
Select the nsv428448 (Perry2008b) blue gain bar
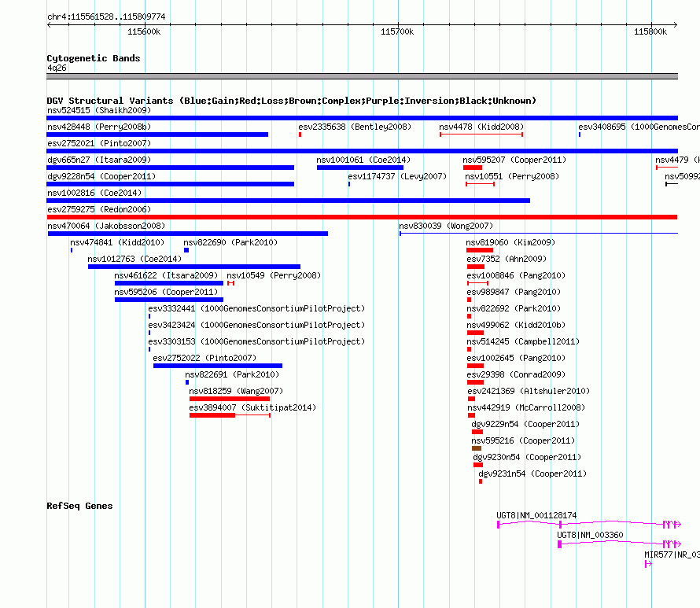(x=157, y=134)
